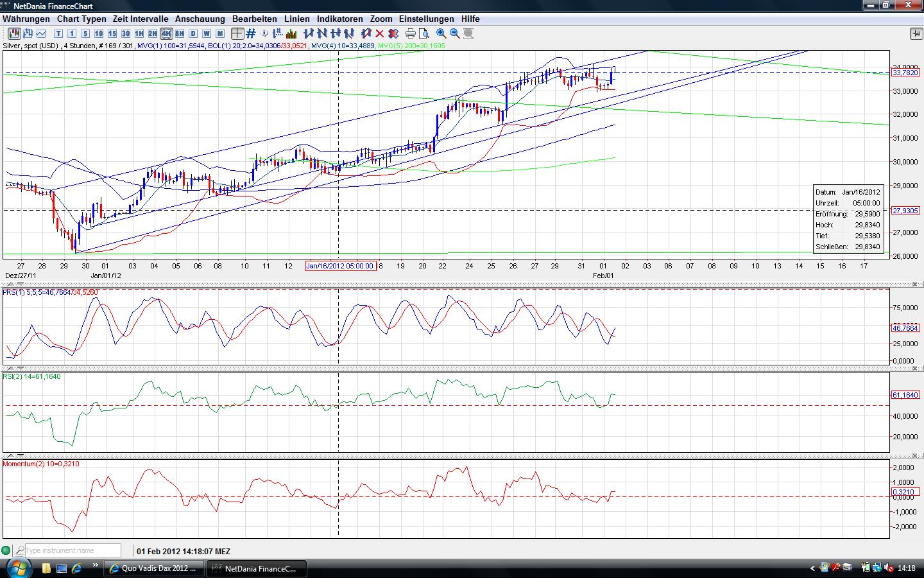Click the Type instrument name field
Screen dimensions: 924x578
coord(73,550)
